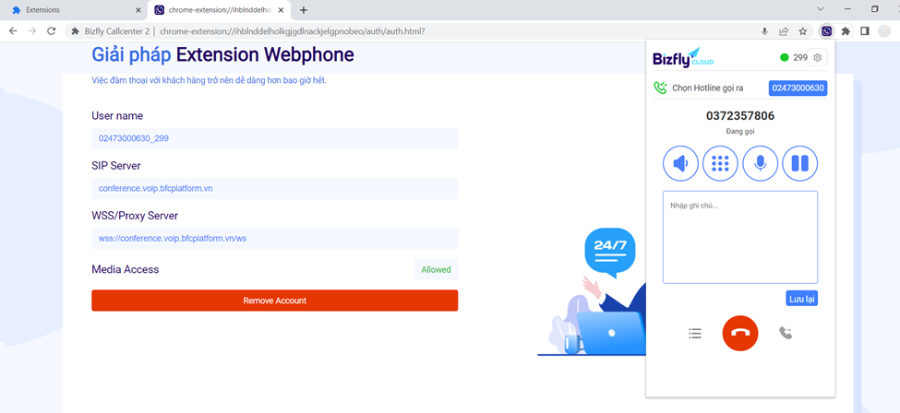Open a new browser tab
This screenshot has width=900, height=413.
(x=304, y=10)
